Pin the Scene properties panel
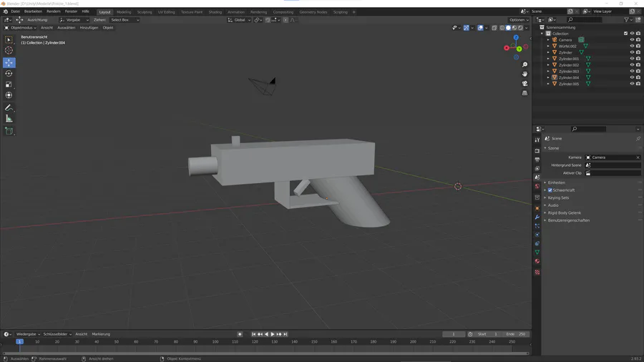Screen dimensions: 644x362 [x=638, y=139]
